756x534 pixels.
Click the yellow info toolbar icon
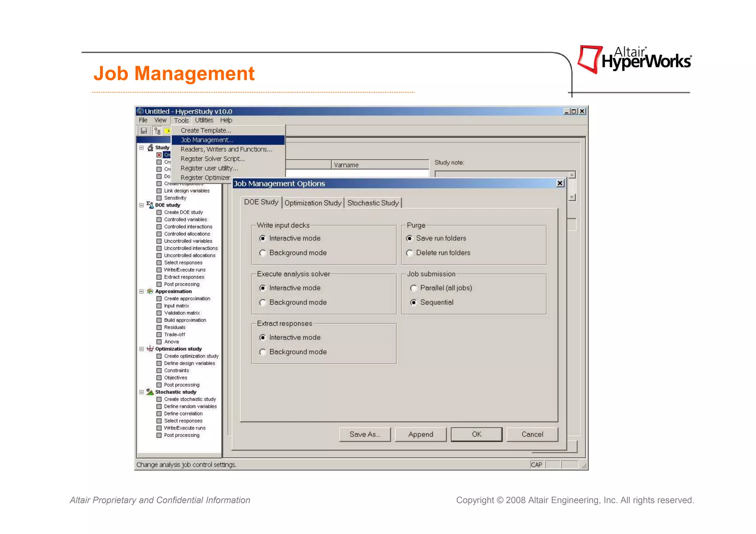(168, 131)
